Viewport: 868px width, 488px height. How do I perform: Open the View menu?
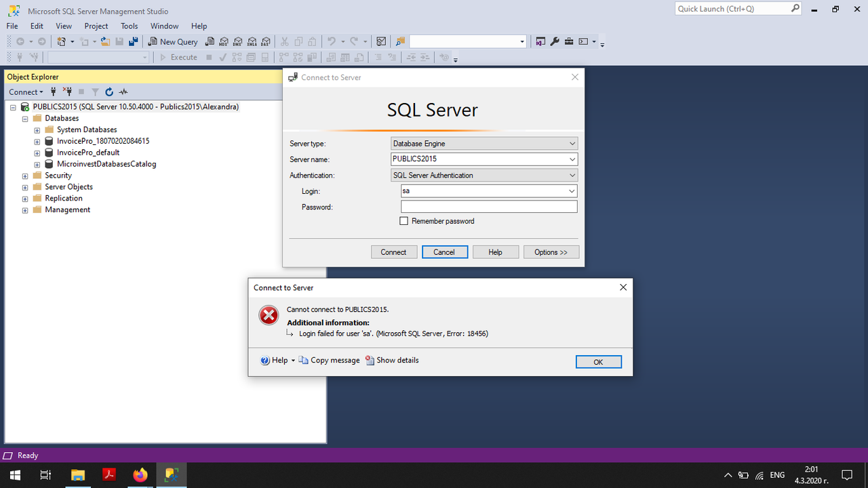click(64, 26)
